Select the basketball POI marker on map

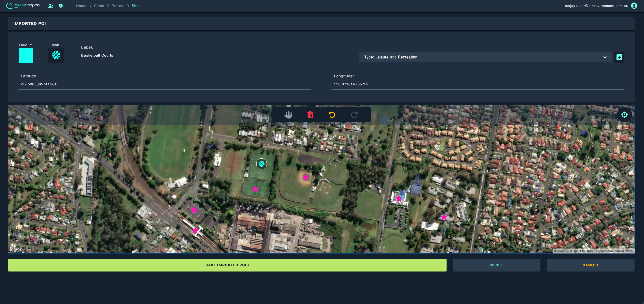click(x=261, y=164)
